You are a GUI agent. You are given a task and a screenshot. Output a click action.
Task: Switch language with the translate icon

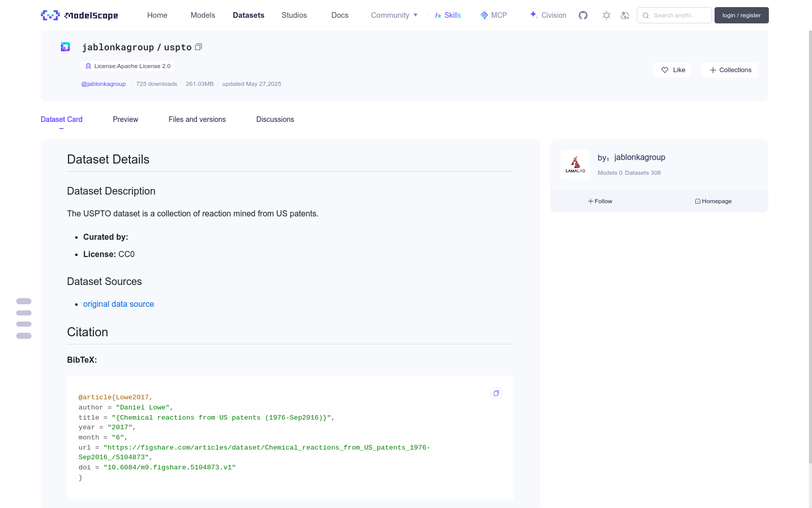tap(625, 15)
